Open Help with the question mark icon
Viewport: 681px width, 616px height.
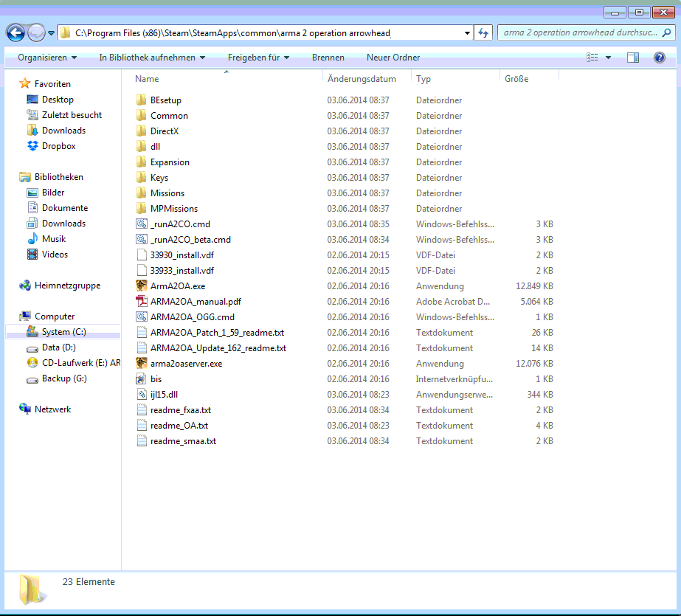(x=660, y=58)
